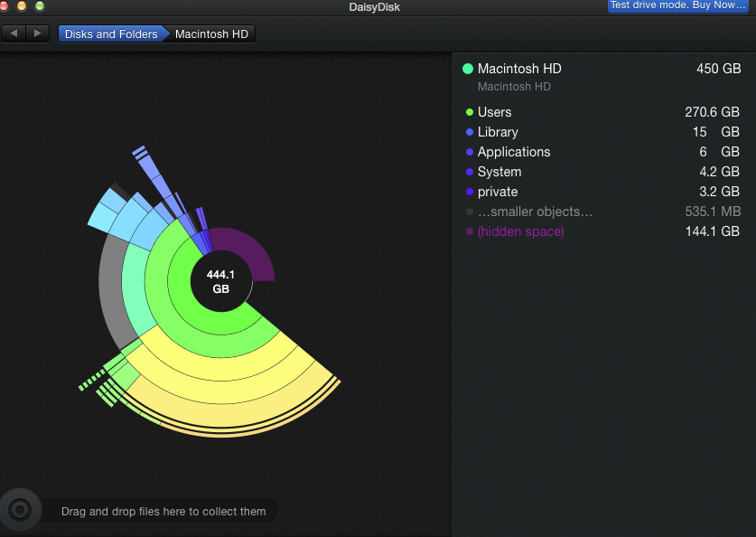Open the Applications folder row
This screenshot has height=537, width=756.
pyautogui.click(x=602, y=152)
